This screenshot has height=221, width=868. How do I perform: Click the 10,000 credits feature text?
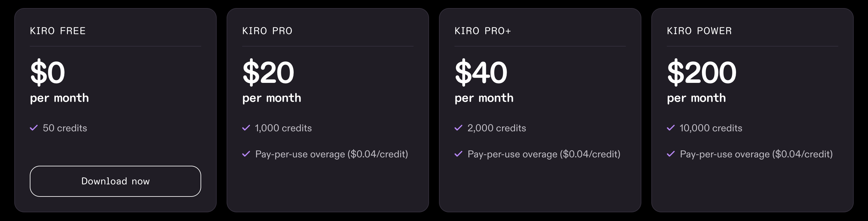click(x=711, y=128)
